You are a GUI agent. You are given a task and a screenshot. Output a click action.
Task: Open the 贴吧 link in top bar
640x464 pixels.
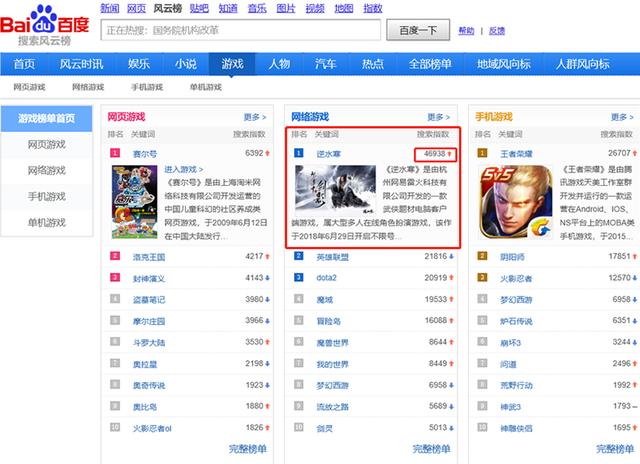pos(185,8)
